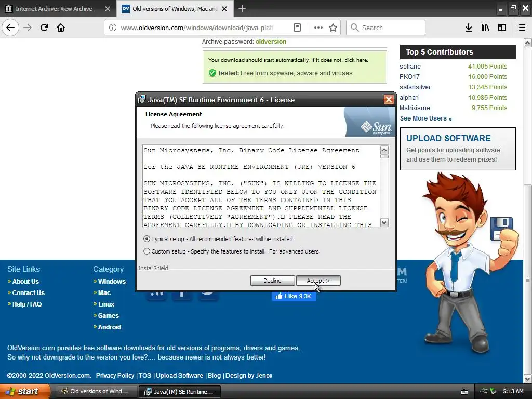
Task: Select the Old versions of Windows tab
Action: coord(175,9)
